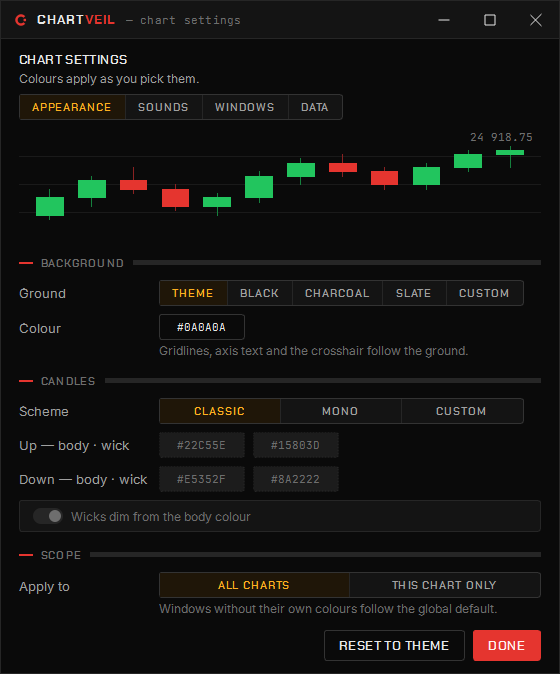Image resolution: width=560 pixels, height=674 pixels.
Task: Click the up body colour #22C55E field
Action: click(x=202, y=445)
